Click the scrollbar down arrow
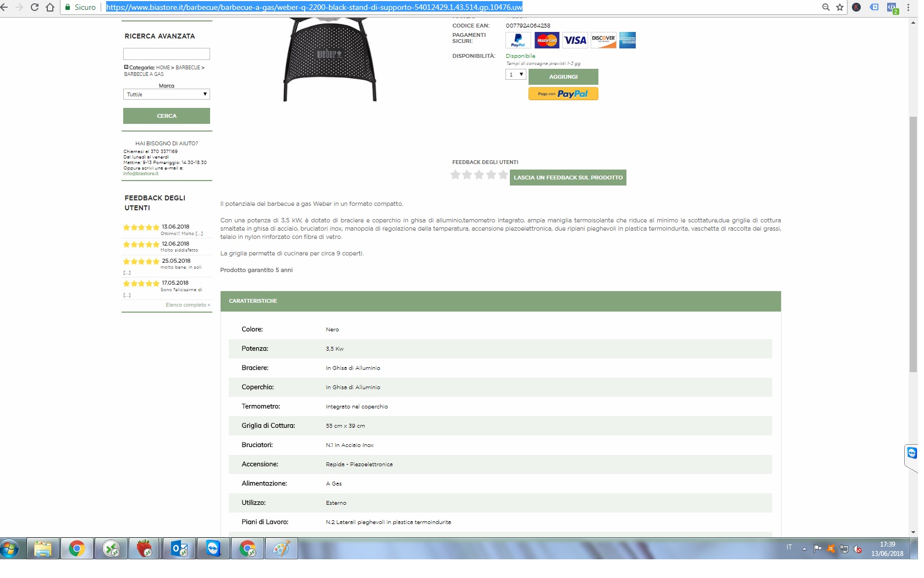This screenshot has height=578, width=924. tap(914, 532)
